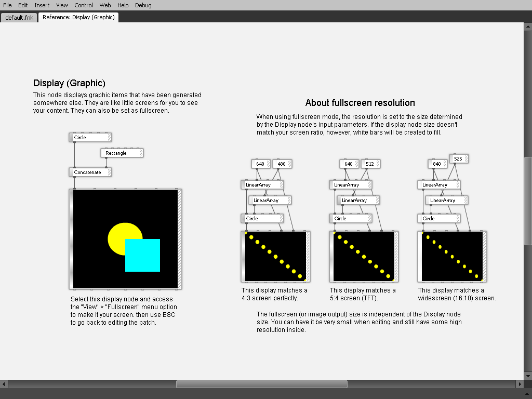Click the paragraph starting "When using fullscreen mode"

tap(360, 125)
